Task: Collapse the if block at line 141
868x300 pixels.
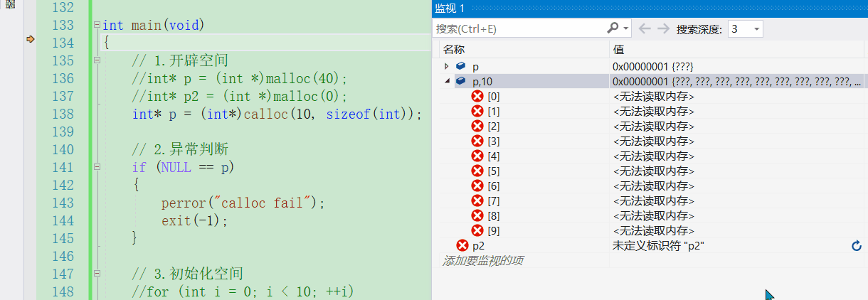Action: click(97, 167)
